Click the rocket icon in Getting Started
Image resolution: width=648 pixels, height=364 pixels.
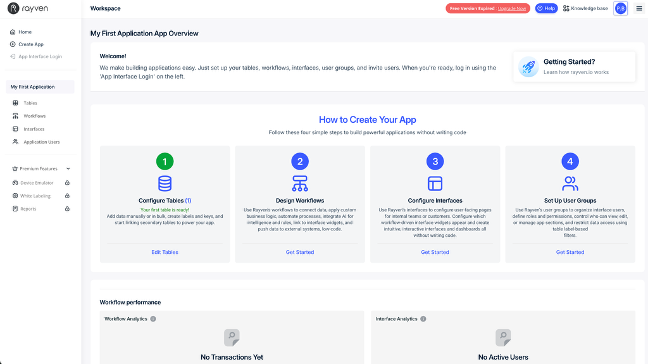point(529,67)
